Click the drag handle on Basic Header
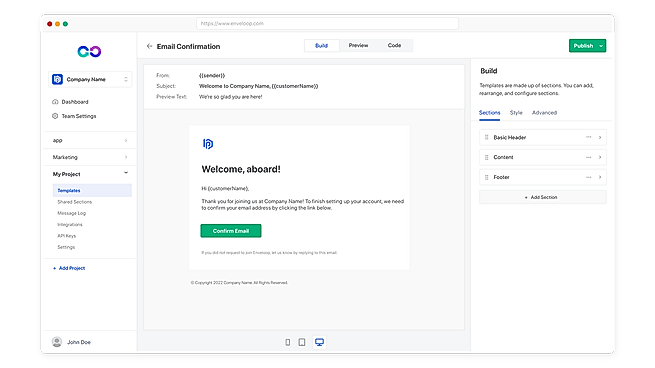Screen dimensions: 655x368 click(486, 137)
